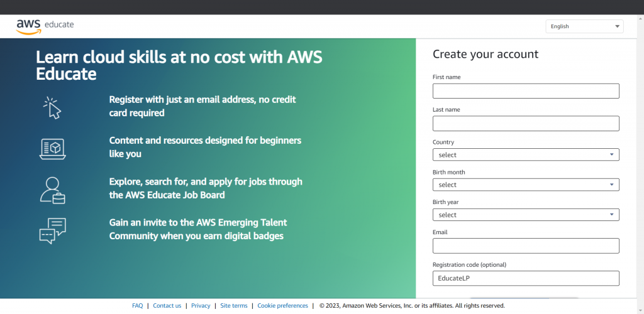The height and width of the screenshot is (314, 644).
Task: Click the Registration code field
Action: (526, 278)
